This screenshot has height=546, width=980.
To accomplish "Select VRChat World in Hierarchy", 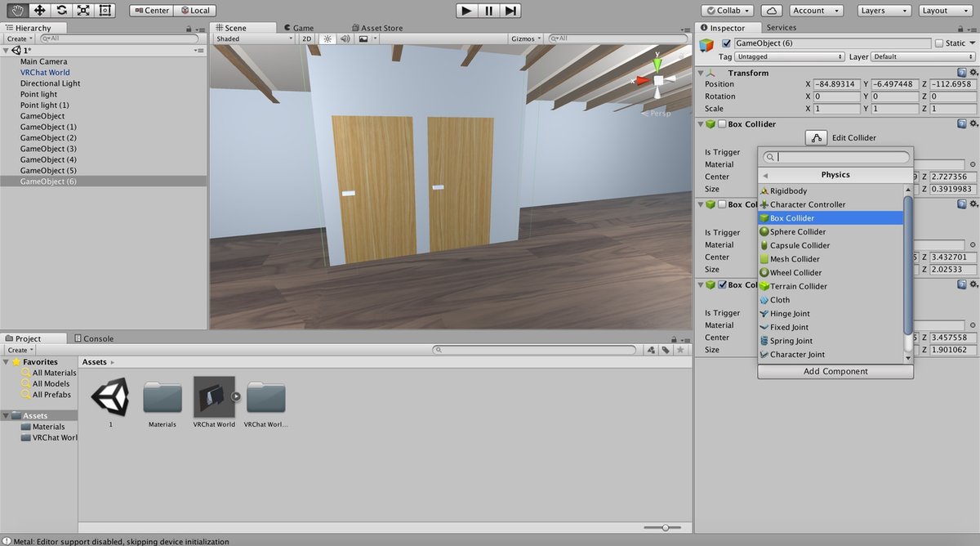I will pos(45,73).
